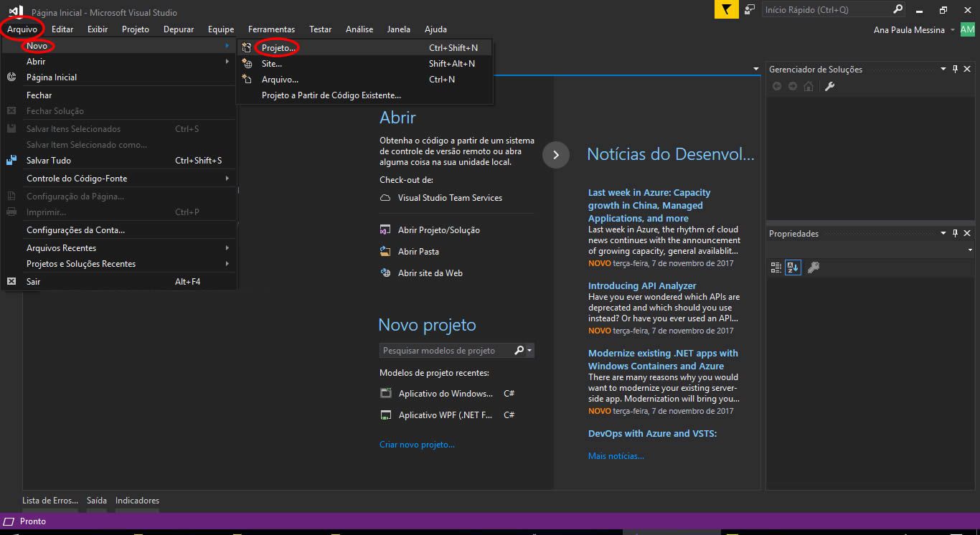Image resolution: width=980 pixels, height=535 pixels.
Task: Click the round arrow beside Notícias
Action: 556,155
